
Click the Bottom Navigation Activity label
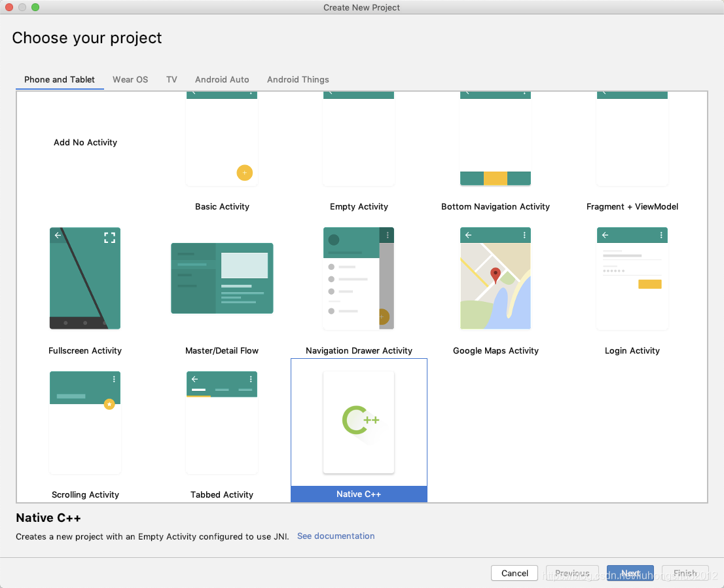coord(496,206)
